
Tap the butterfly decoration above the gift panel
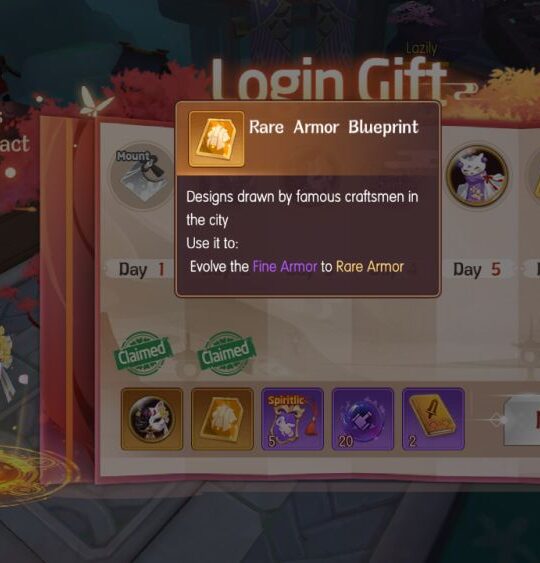(x=94, y=101)
